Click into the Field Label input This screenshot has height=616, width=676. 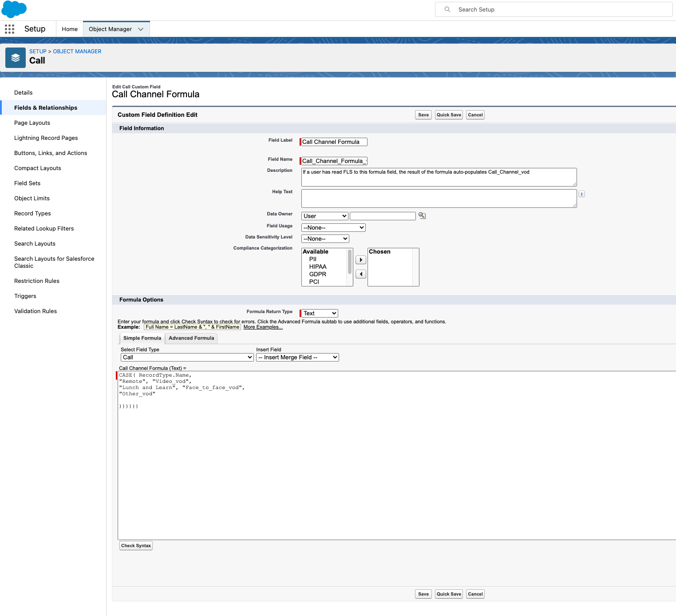click(x=334, y=142)
